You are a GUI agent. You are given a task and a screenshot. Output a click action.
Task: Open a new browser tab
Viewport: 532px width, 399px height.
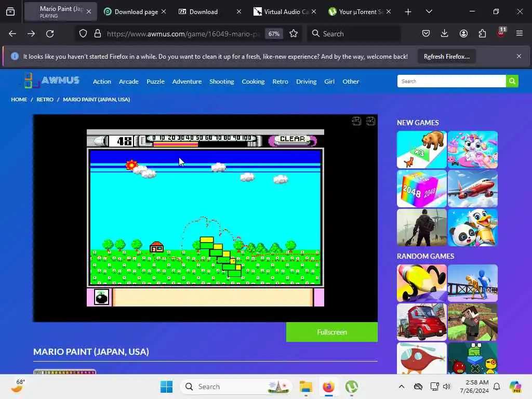coord(408,12)
